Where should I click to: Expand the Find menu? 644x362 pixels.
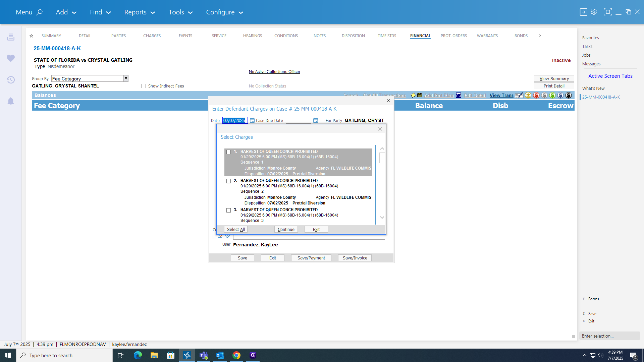100,12
